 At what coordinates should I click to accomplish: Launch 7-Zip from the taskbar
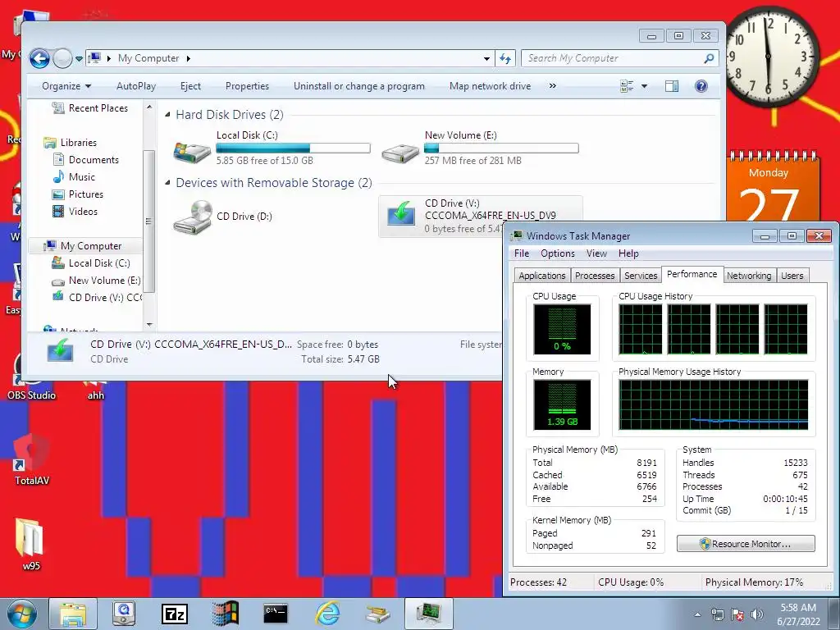175,614
